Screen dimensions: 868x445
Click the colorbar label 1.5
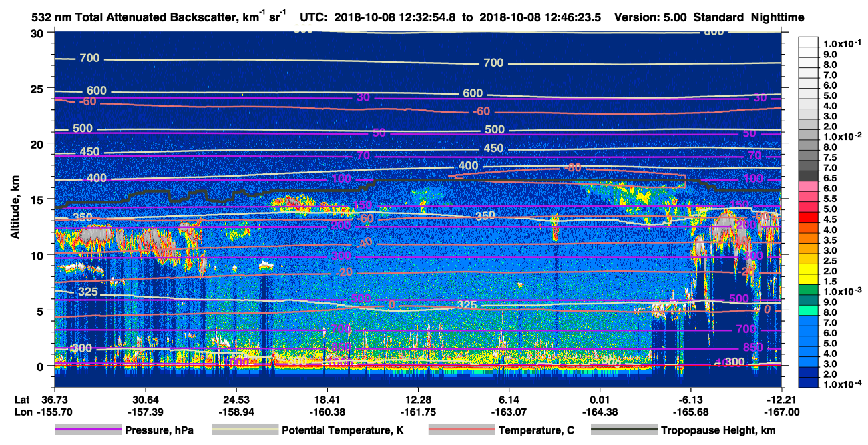coord(830,282)
